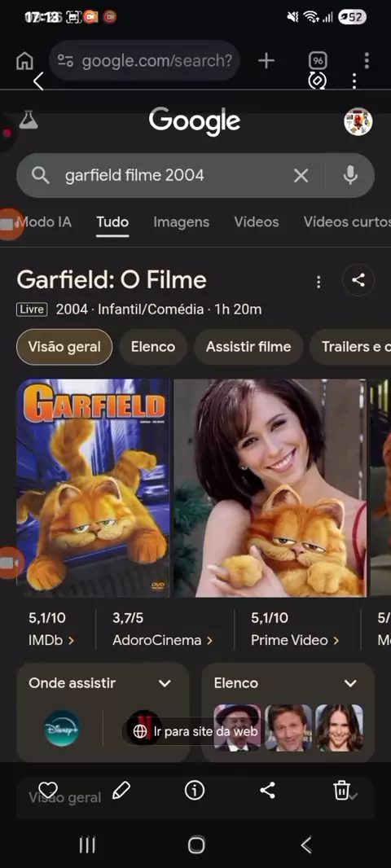The width and height of the screenshot is (391, 868).
Task: Tap the Google account avatar
Action: pyautogui.click(x=358, y=122)
